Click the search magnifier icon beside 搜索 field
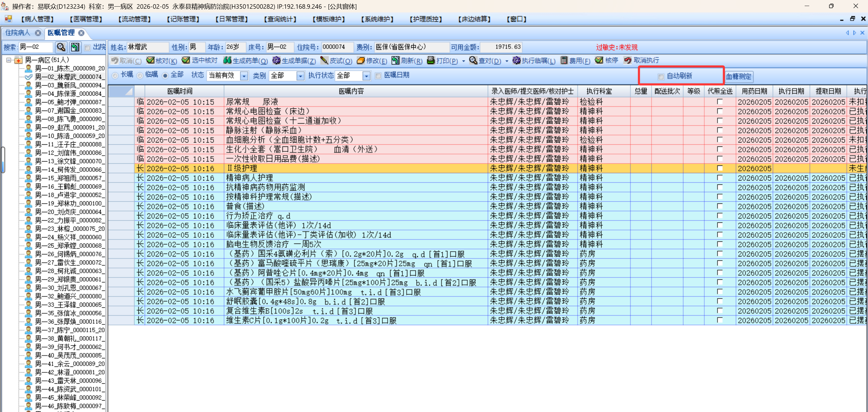This screenshot has height=412, width=868. point(61,47)
